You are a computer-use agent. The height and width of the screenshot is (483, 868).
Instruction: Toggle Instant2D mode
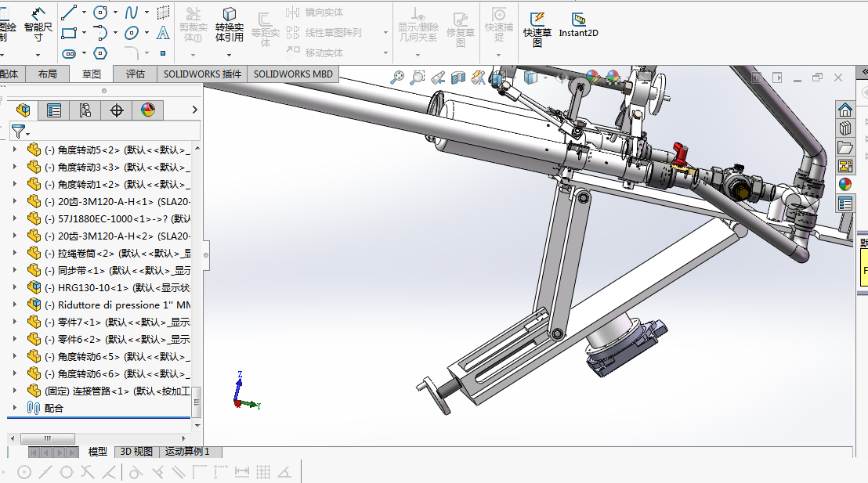tap(578, 25)
